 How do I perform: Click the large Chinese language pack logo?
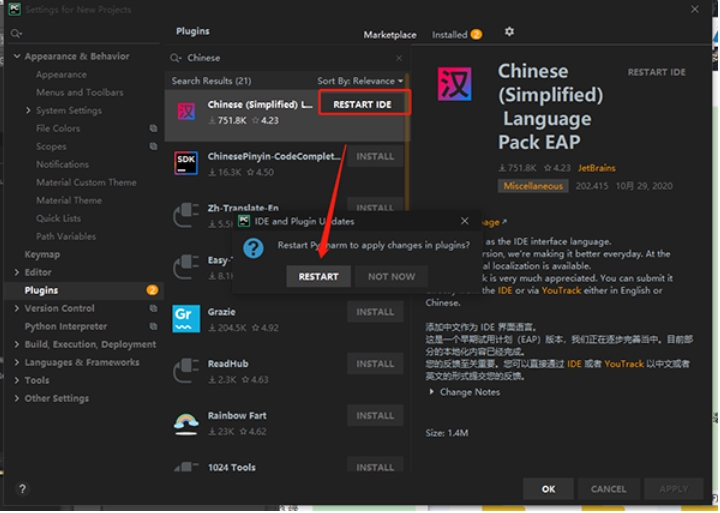pos(455,84)
